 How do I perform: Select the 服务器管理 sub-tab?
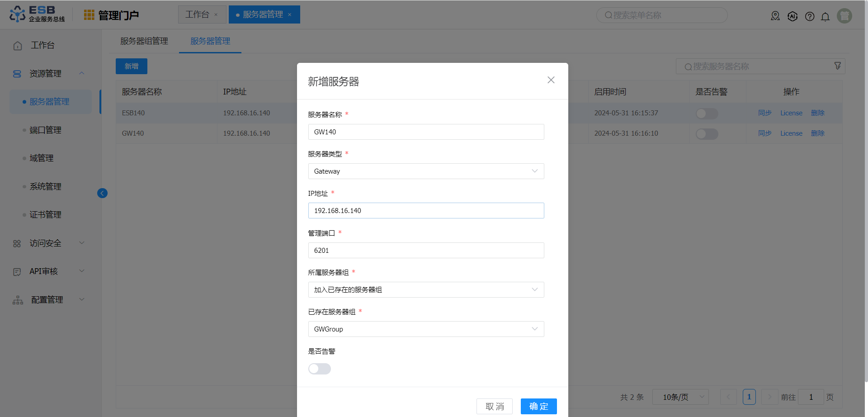pos(210,41)
